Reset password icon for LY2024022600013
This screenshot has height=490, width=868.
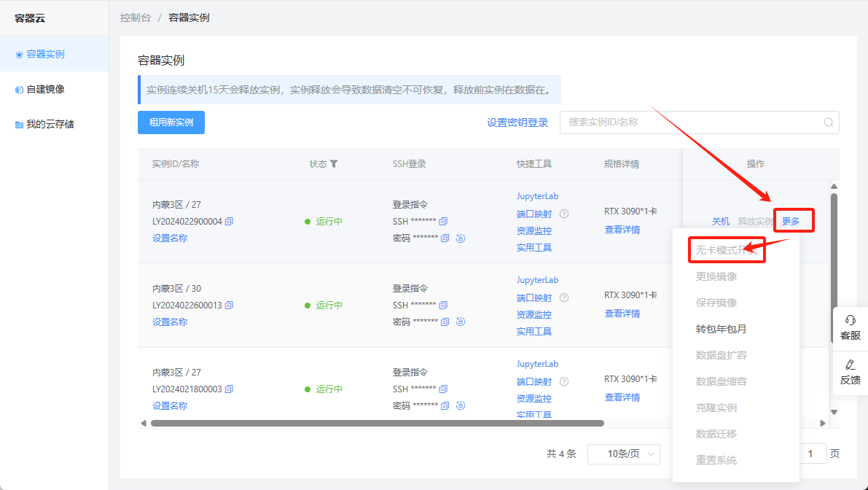(461, 322)
